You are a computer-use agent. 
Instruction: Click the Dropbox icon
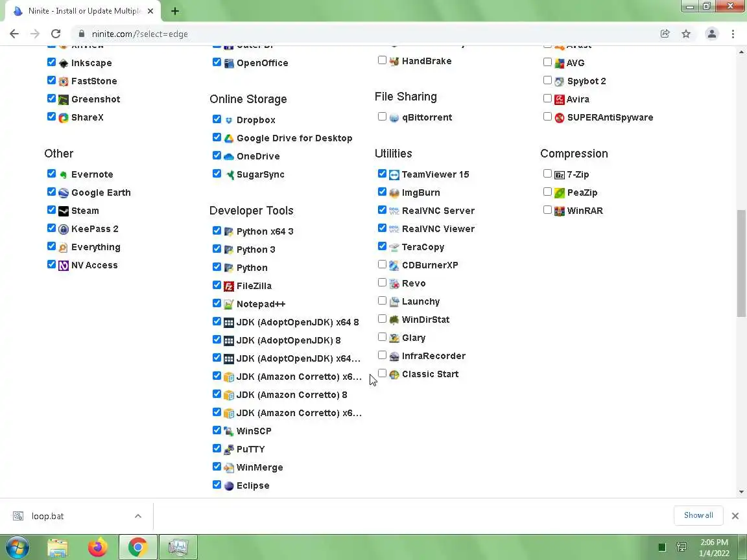pyautogui.click(x=229, y=121)
